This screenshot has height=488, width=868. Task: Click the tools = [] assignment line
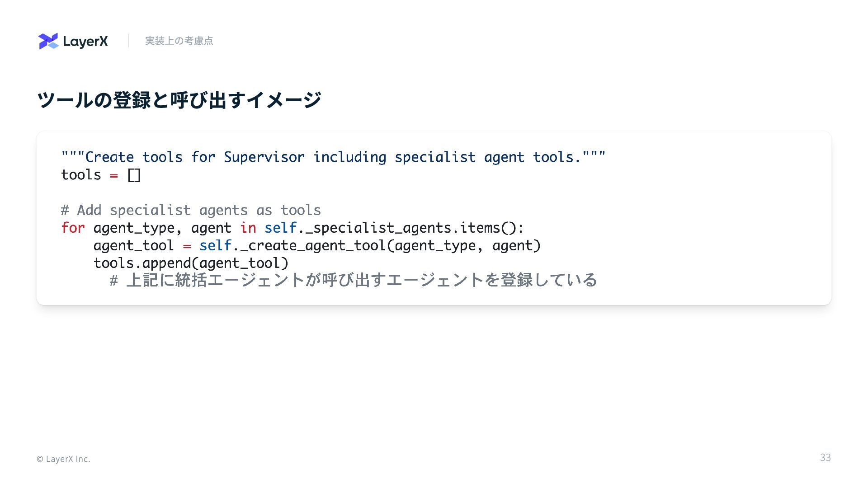coord(101,175)
